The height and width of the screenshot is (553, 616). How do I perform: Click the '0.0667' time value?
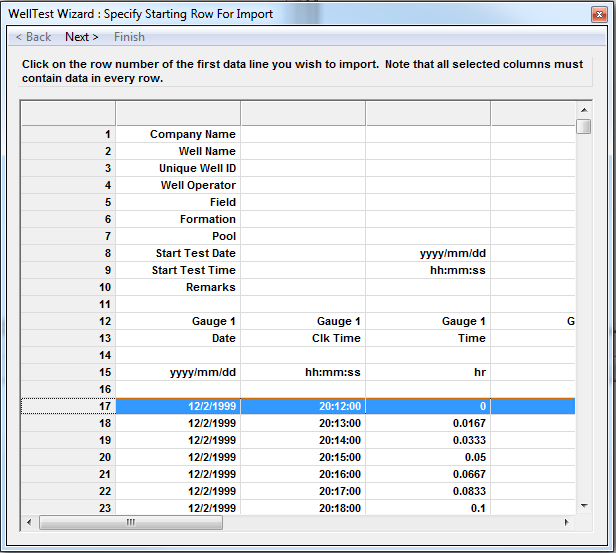pyautogui.click(x=428, y=474)
